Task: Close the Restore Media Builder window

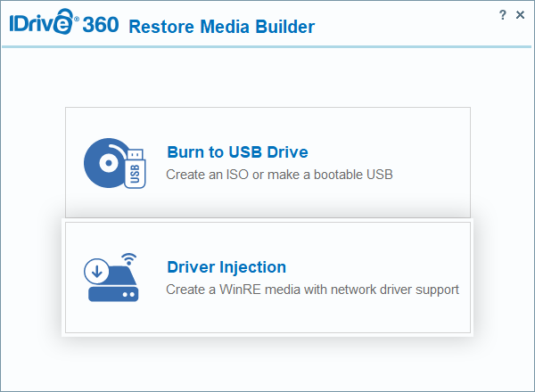Action: click(521, 15)
